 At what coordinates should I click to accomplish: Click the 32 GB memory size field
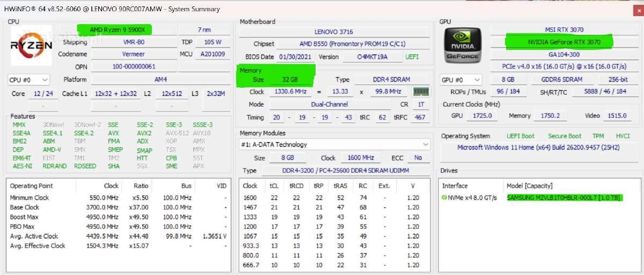click(x=290, y=80)
